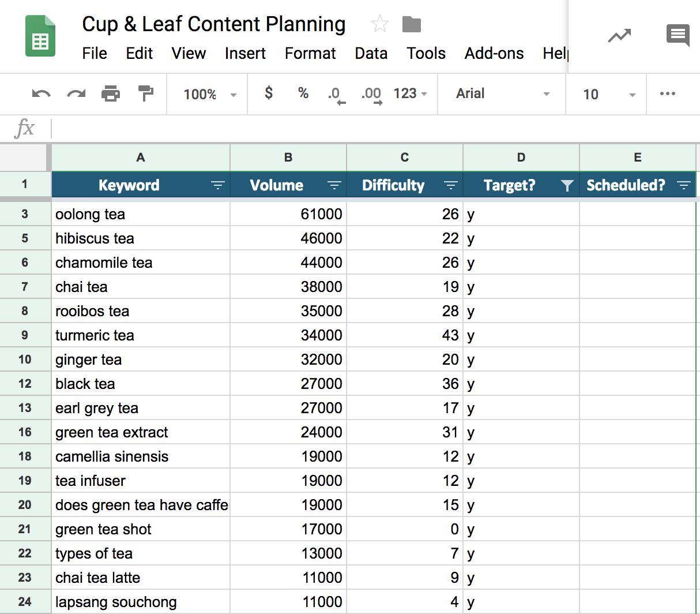This screenshot has height=614, width=700.
Task: Star the Cup & Leaf document
Action: coord(379,24)
